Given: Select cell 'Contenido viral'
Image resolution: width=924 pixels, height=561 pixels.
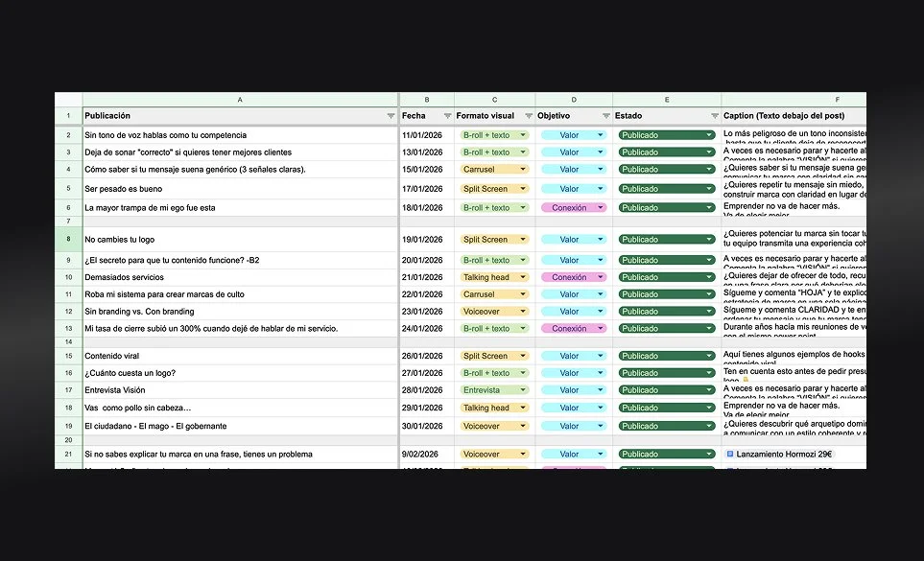Looking at the screenshot, I should [241, 356].
